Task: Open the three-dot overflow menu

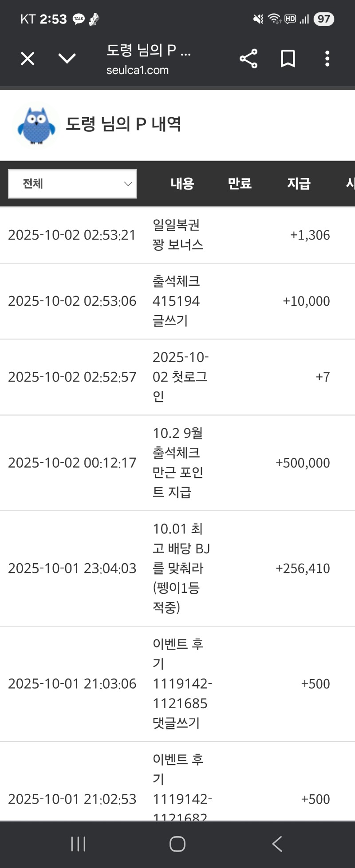Action: [327, 59]
